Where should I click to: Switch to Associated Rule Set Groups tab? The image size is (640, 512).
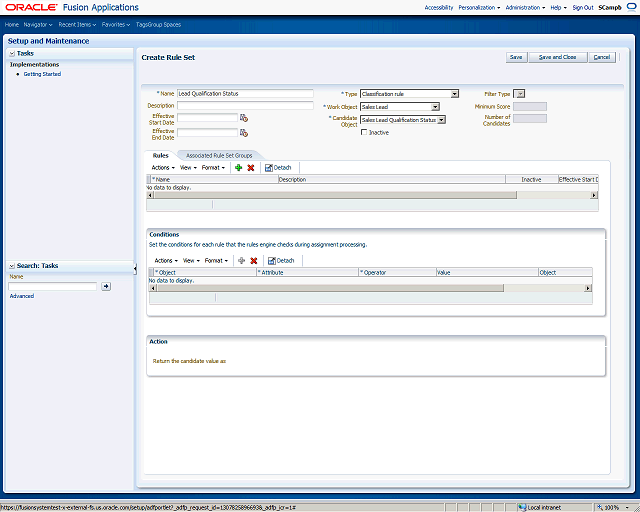[x=219, y=156]
